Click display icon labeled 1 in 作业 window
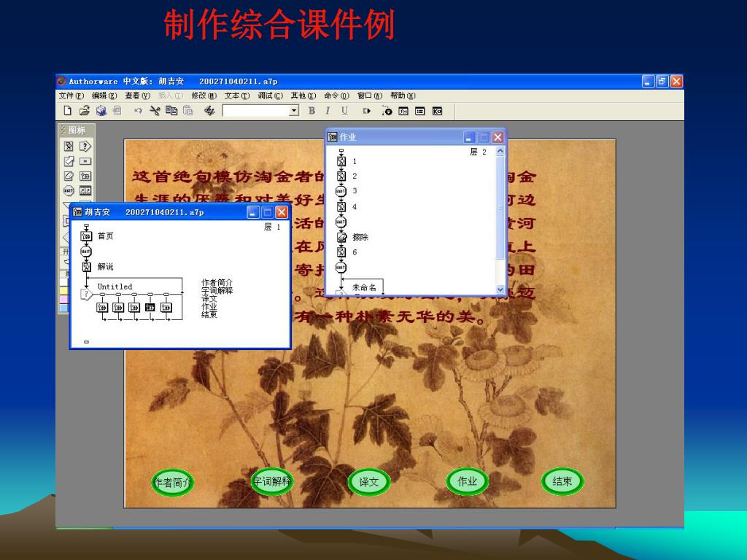The image size is (747, 560). coord(341,161)
